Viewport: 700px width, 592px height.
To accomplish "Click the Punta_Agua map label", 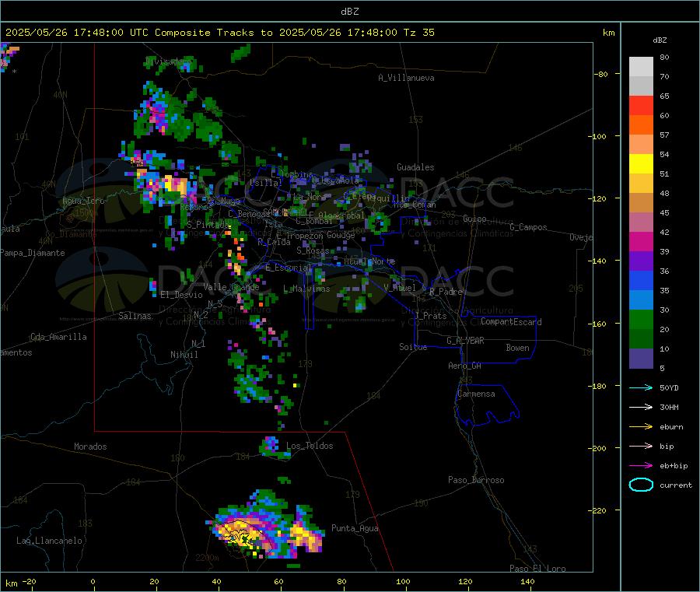I will [355, 529].
